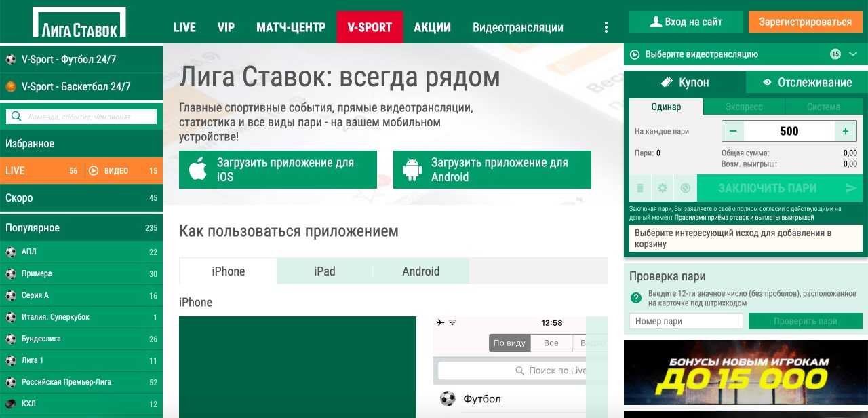Screen dimensions: 868x418
Task: Click the 500 stake amount field
Action: 789,131
